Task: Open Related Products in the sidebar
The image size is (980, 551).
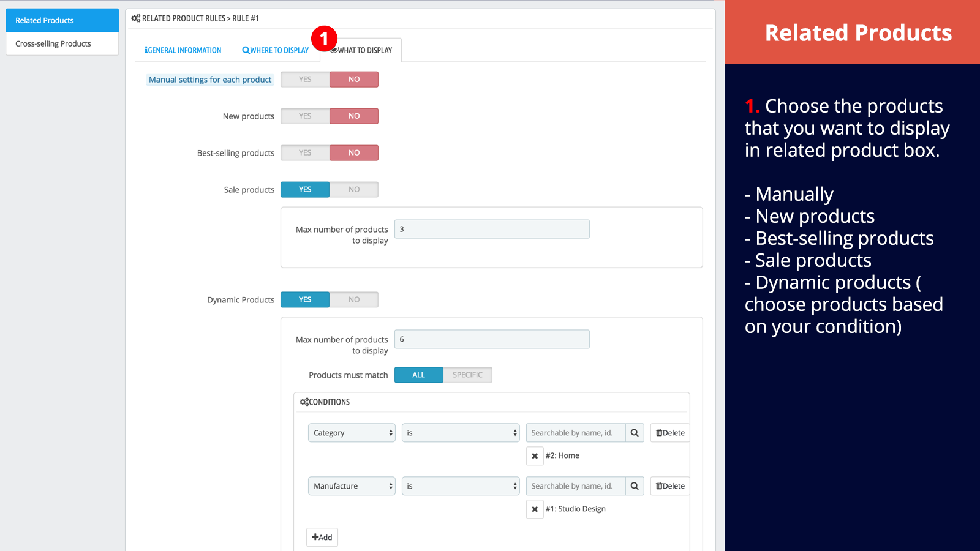Action: click(62, 20)
